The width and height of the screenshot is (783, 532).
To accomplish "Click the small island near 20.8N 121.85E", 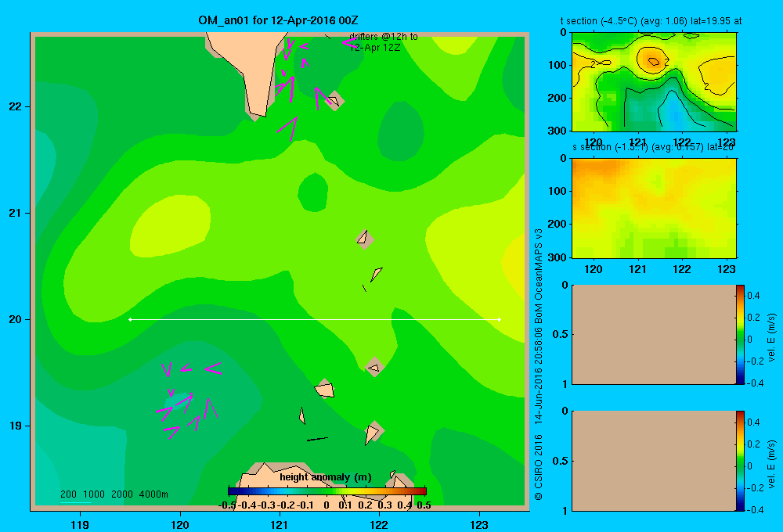I will [x=365, y=239].
